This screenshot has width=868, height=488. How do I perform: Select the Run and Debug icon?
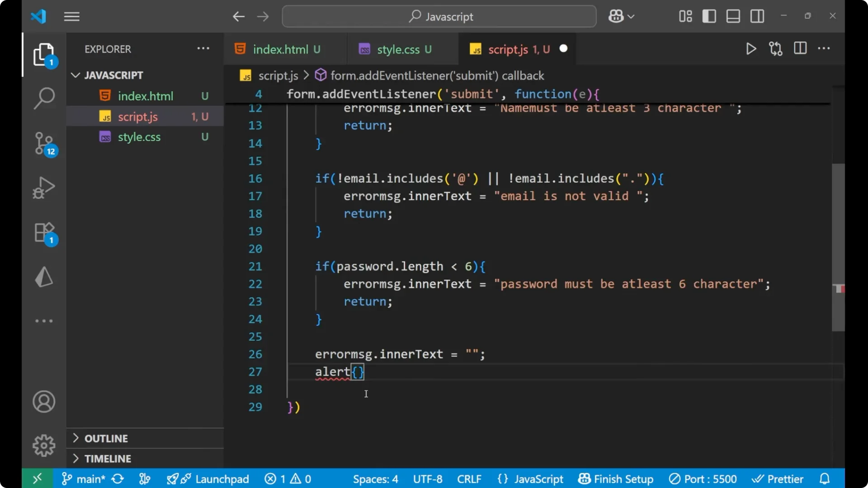[44, 188]
